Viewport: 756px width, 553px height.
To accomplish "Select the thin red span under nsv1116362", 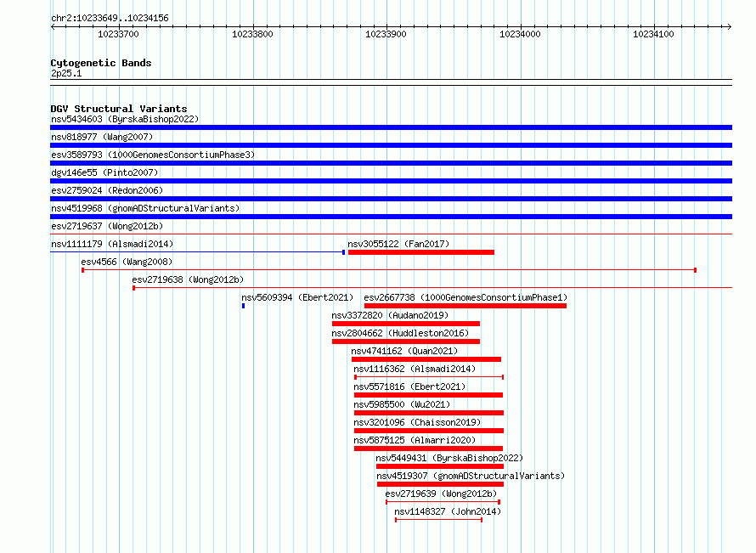I will (x=429, y=377).
